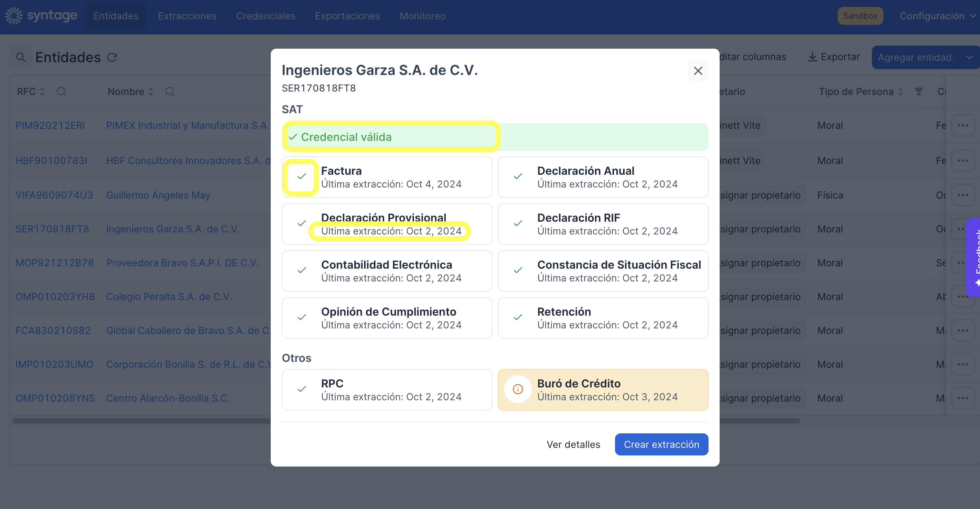The height and width of the screenshot is (509, 980).
Task: Click the Nombre column search icon
Action: pyautogui.click(x=170, y=92)
